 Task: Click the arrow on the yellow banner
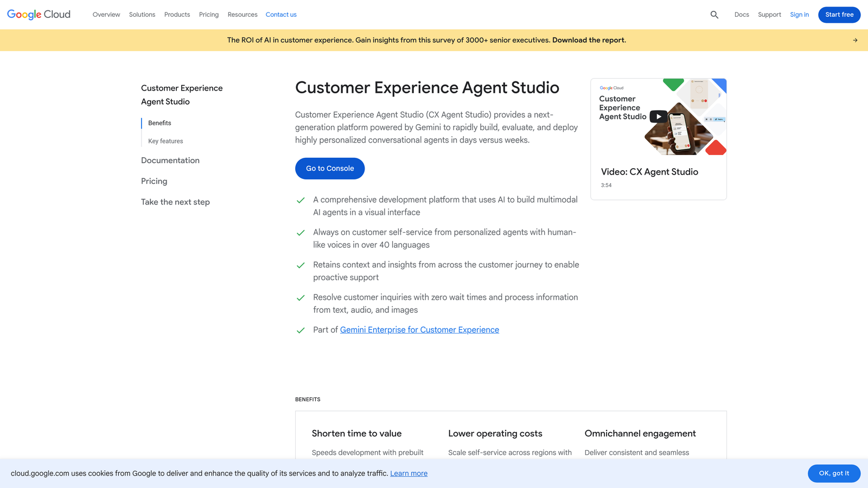click(854, 40)
